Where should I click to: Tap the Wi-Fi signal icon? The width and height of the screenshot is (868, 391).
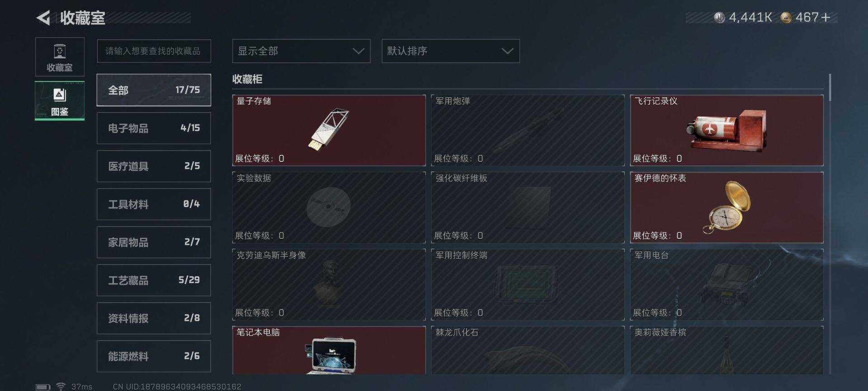click(x=61, y=386)
